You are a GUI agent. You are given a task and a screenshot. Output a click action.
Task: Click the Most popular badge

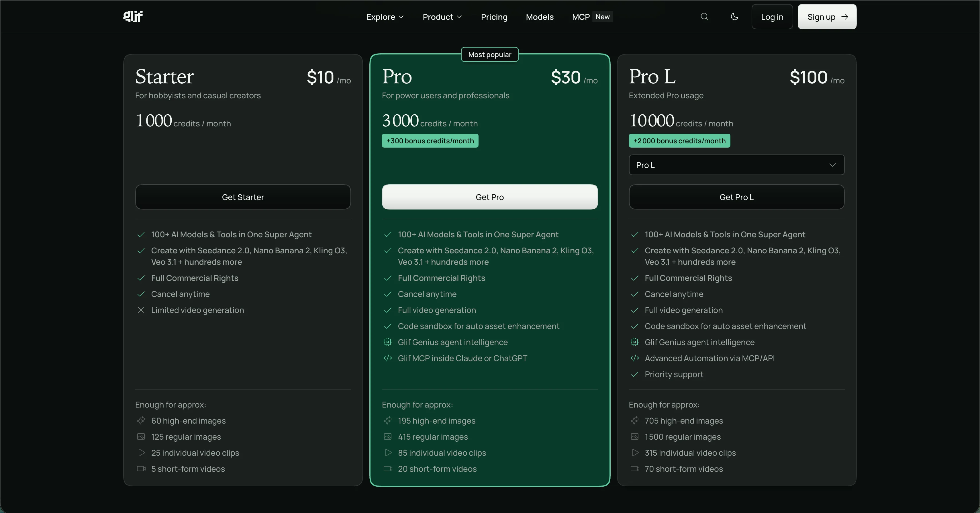coord(490,54)
